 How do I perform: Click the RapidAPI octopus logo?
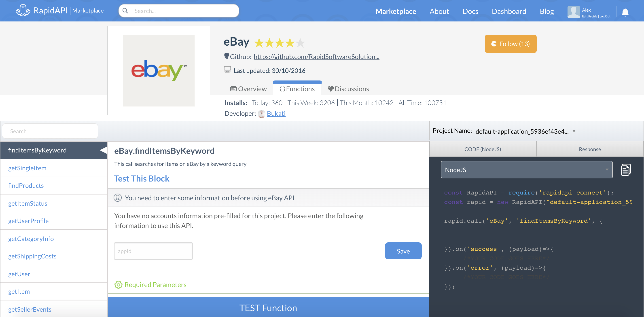tap(23, 10)
